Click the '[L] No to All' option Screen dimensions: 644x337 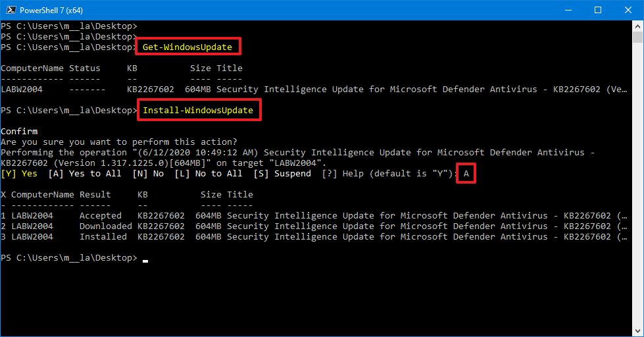pyautogui.click(x=209, y=173)
